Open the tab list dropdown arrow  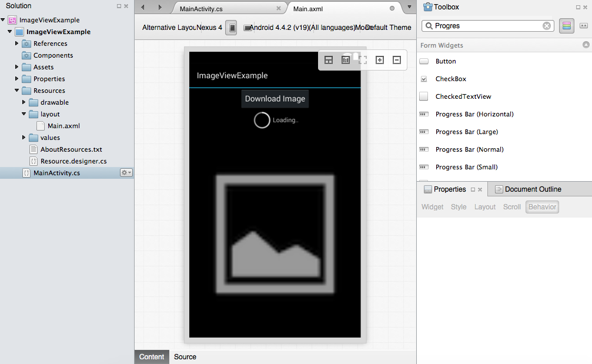point(409,7)
